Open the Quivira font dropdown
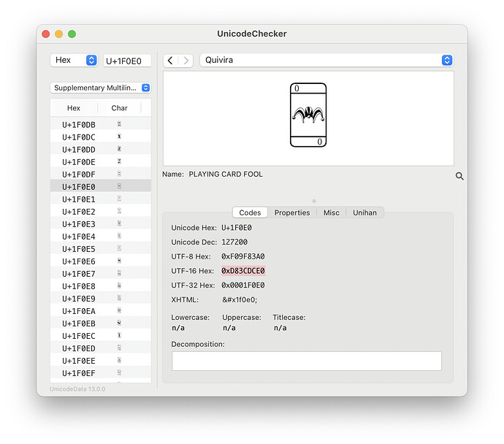 [x=327, y=61]
